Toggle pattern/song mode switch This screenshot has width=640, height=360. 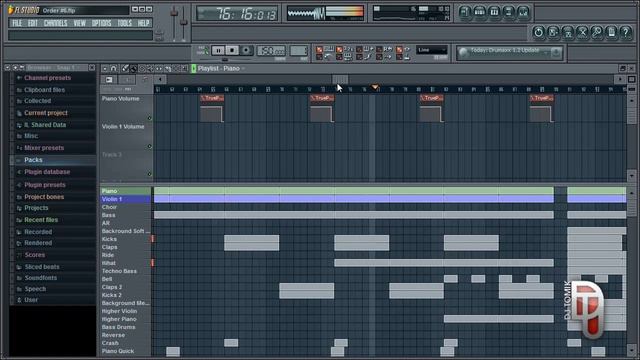202,51
